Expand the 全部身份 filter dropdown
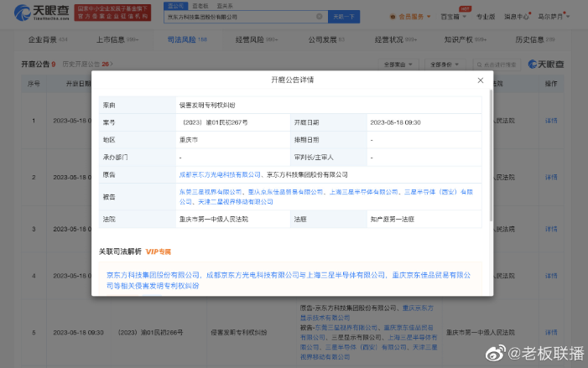The height and width of the screenshot is (368, 588). (445, 65)
